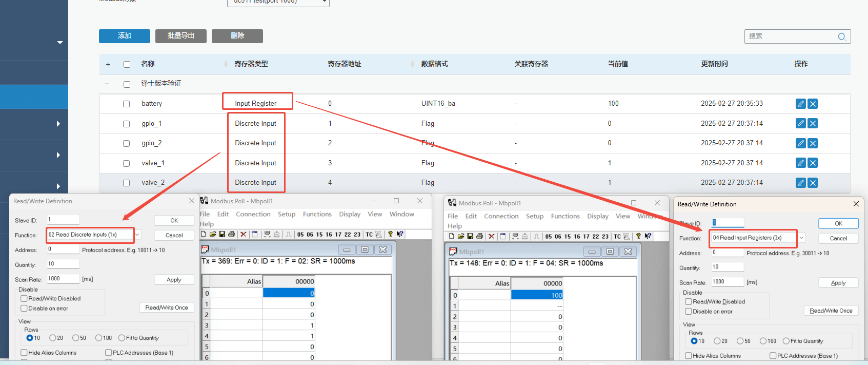
Task: Select the 20 rows radio button in right dialog
Action: 717,341
